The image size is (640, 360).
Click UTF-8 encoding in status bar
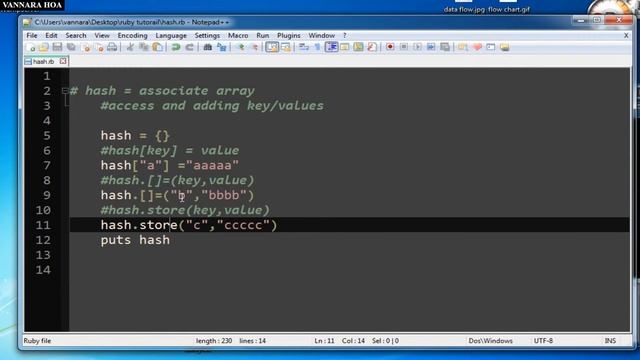(543, 340)
